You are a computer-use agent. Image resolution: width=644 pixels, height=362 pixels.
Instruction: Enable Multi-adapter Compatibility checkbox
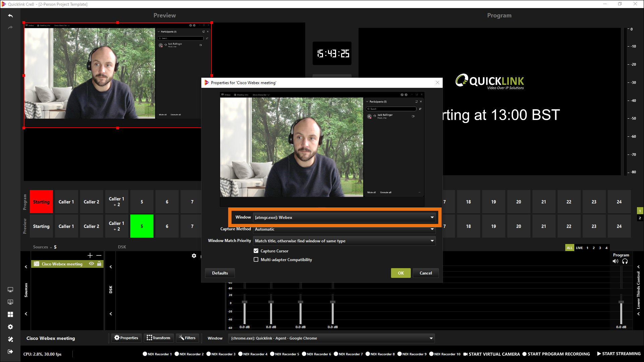tap(256, 259)
